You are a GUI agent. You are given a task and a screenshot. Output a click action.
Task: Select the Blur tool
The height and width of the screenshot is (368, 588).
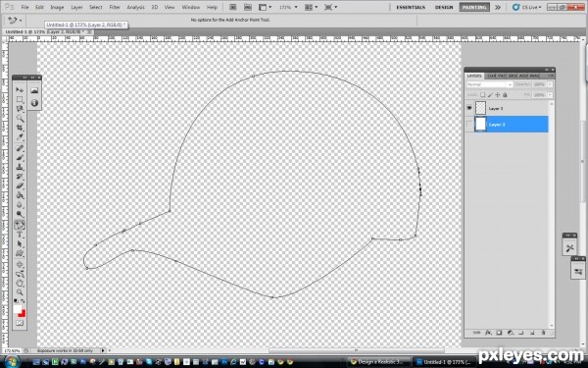(20, 205)
